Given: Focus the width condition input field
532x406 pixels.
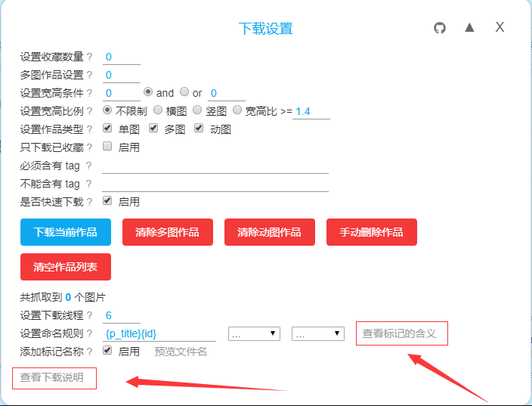Looking at the screenshot, I should [122, 93].
